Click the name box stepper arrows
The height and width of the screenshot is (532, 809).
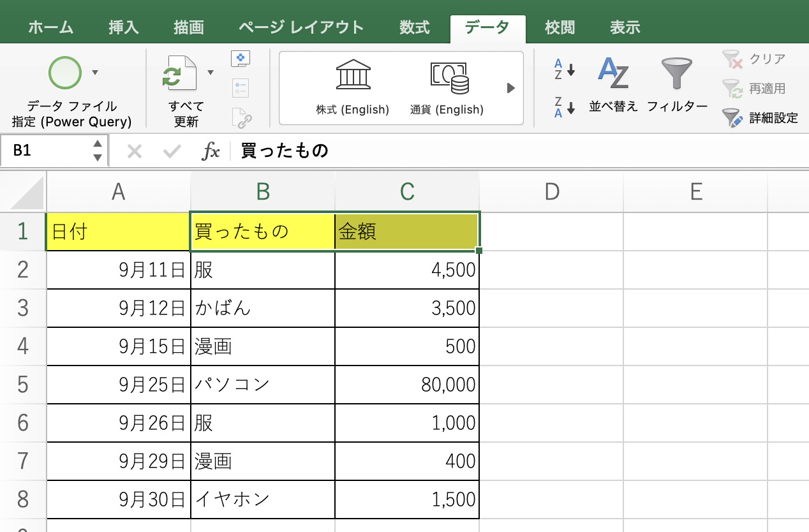point(97,151)
